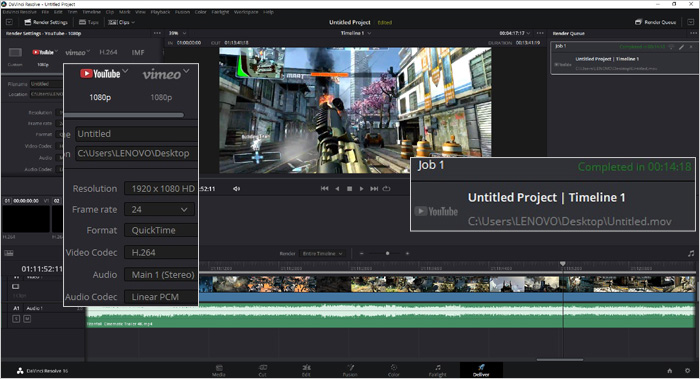Switch to the Fusion page
This screenshot has width=700, height=379.
click(350, 371)
